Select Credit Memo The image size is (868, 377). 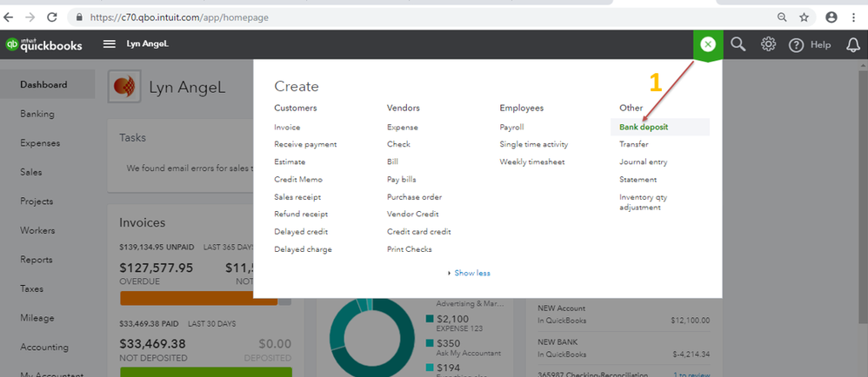click(298, 180)
